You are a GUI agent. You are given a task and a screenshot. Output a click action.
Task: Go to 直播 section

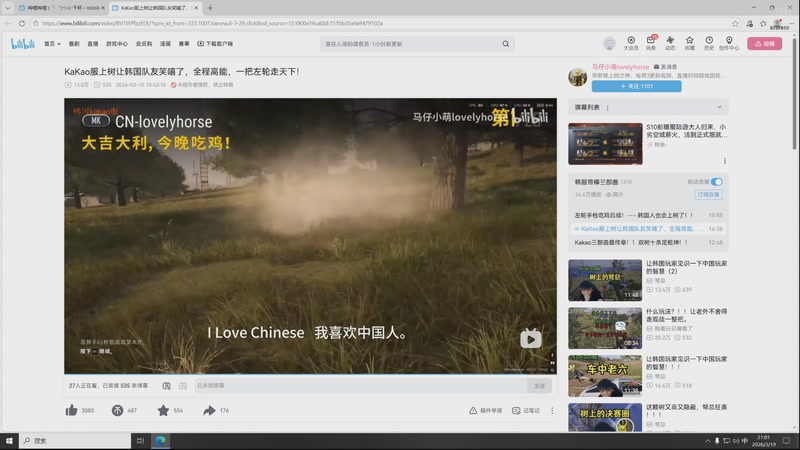click(x=92, y=44)
